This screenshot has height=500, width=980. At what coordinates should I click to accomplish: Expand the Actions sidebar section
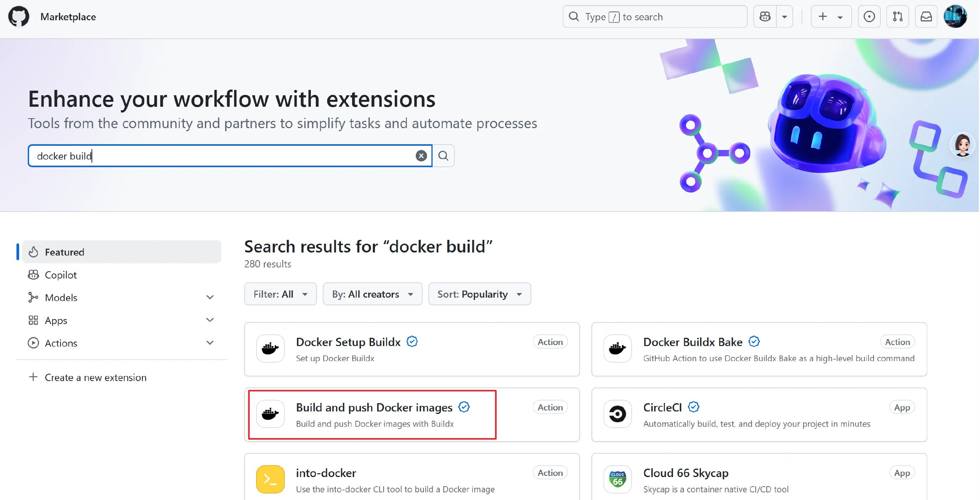210,343
